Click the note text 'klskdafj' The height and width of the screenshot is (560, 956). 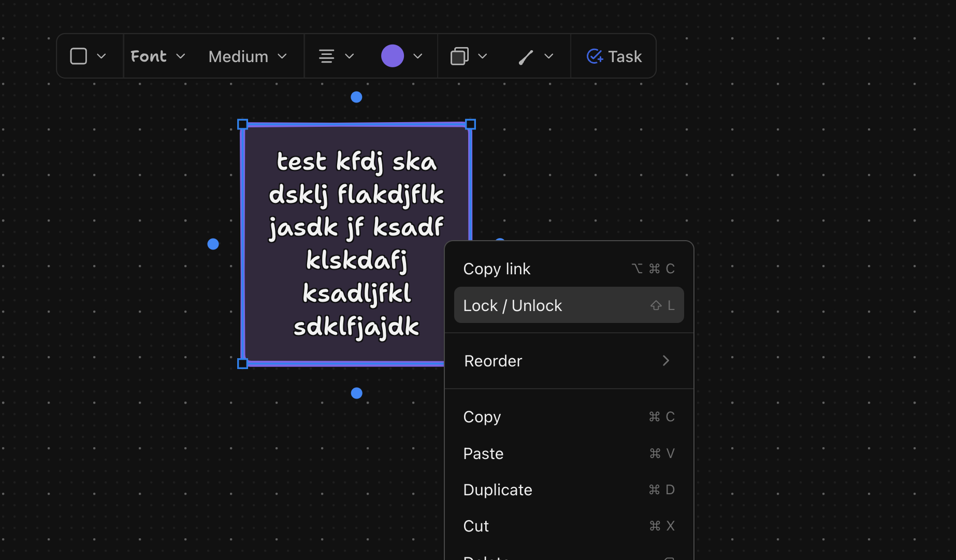[x=357, y=260]
